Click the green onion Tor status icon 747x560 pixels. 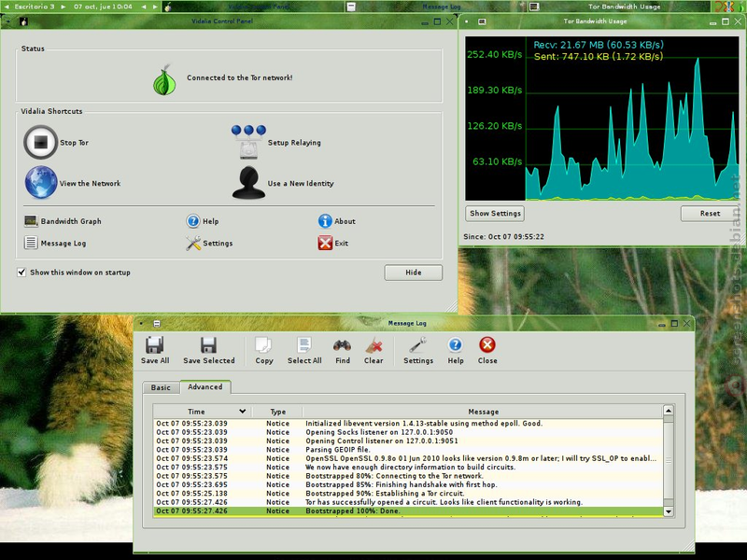[x=164, y=79]
